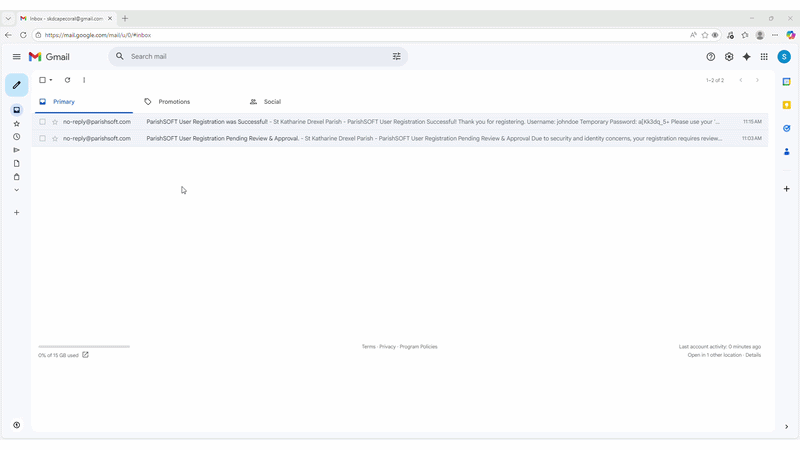Click the Refresh inbox icon
The height and width of the screenshot is (450, 800).
pyautogui.click(x=67, y=80)
